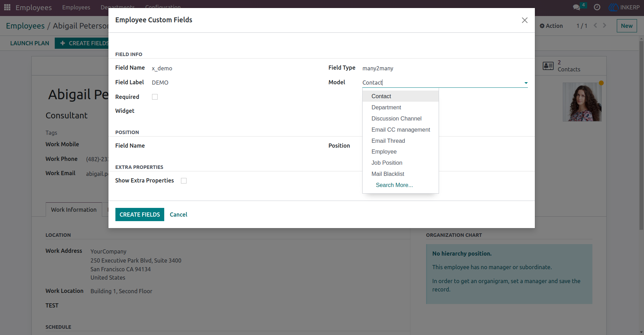
Task: Click the CREATE FIELDS dialog button
Action: (x=139, y=215)
